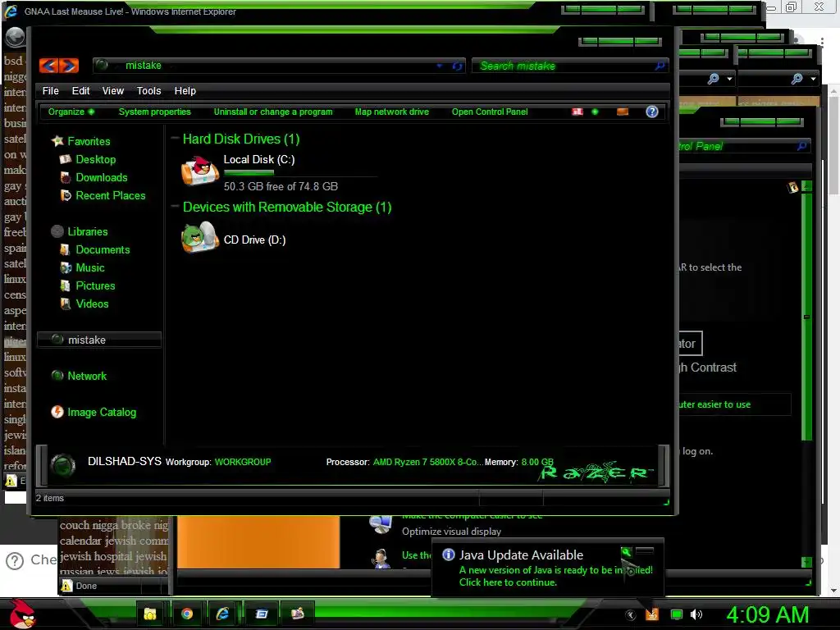The width and height of the screenshot is (840, 630).
Task: Open Desktop in the navigation pane
Action: click(96, 160)
